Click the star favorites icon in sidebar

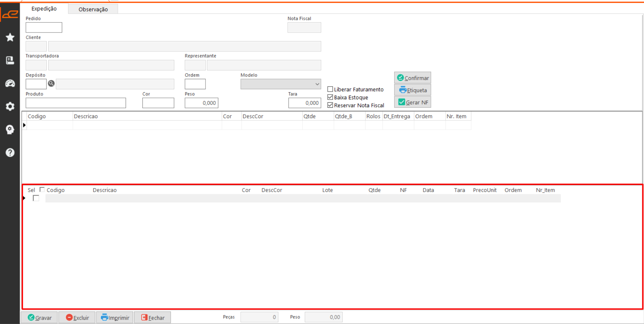pyautogui.click(x=10, y=37)
